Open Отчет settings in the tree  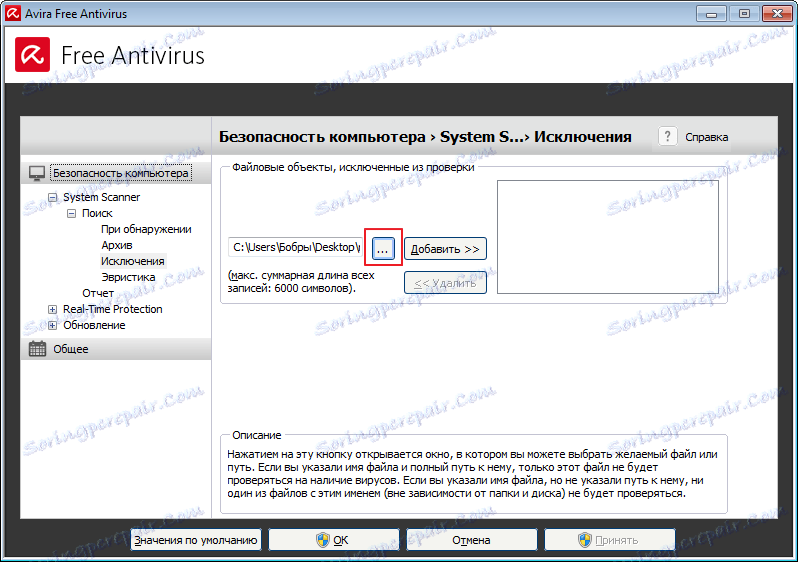coord(98,293)
